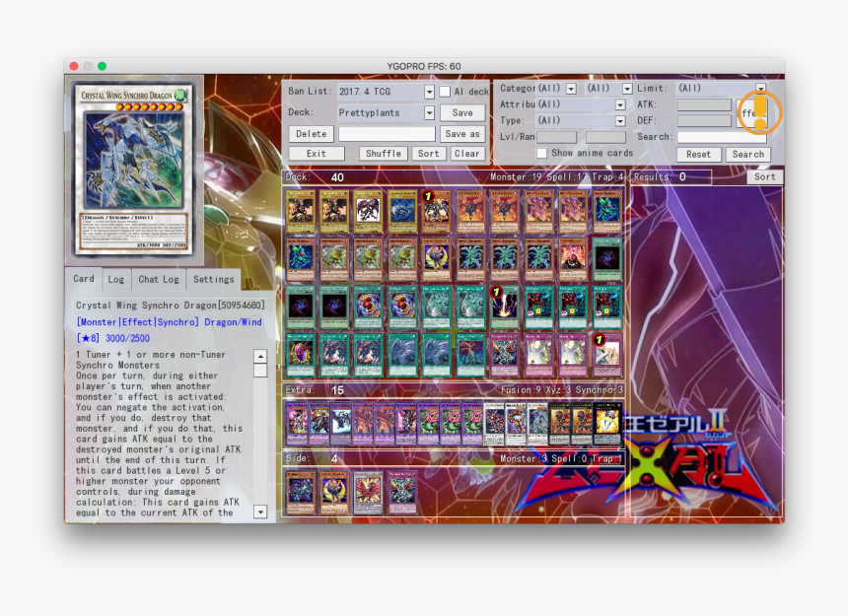
Task: Pick the purple mirror spell card in bottom deck row
Action: [300, 355]
